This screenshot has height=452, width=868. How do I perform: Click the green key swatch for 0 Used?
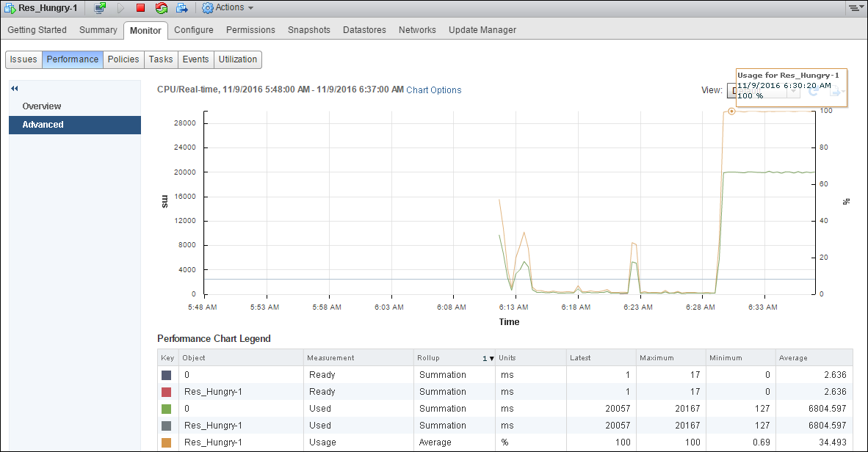[x=166, y=409]
